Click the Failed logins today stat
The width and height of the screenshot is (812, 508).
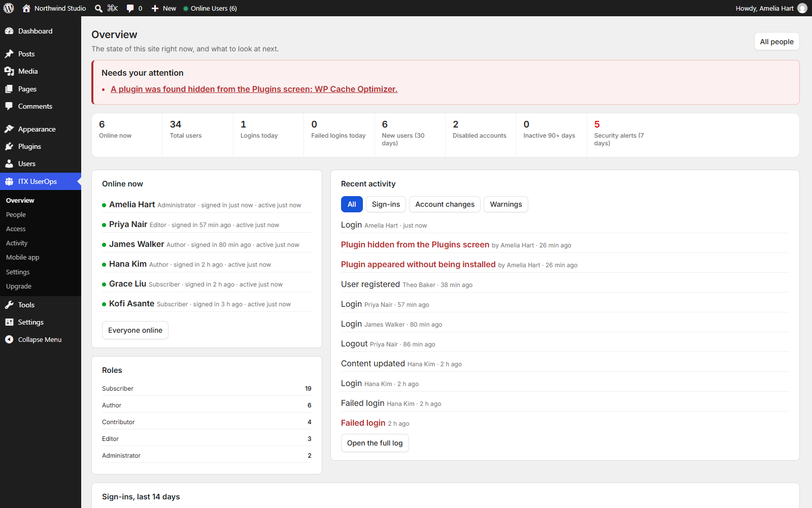[x=339, y=135]
